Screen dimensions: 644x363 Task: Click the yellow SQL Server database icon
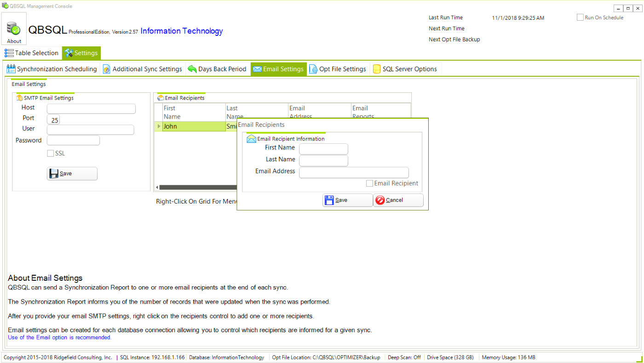(376, 69)
